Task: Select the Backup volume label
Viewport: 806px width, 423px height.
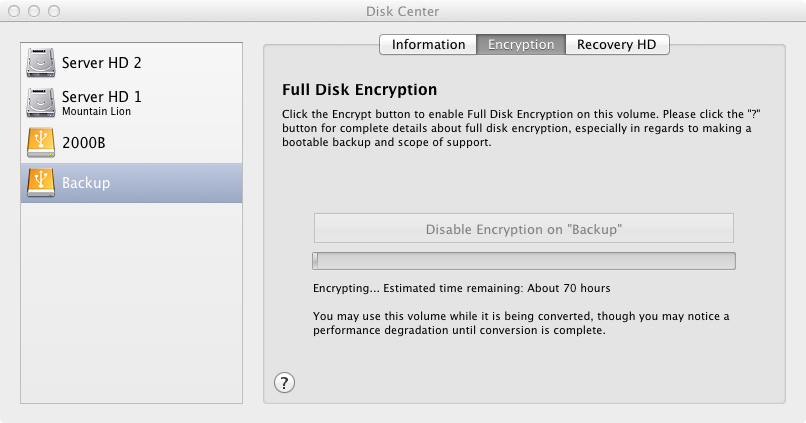Action: pyautogui.click(x=86, y=183)
